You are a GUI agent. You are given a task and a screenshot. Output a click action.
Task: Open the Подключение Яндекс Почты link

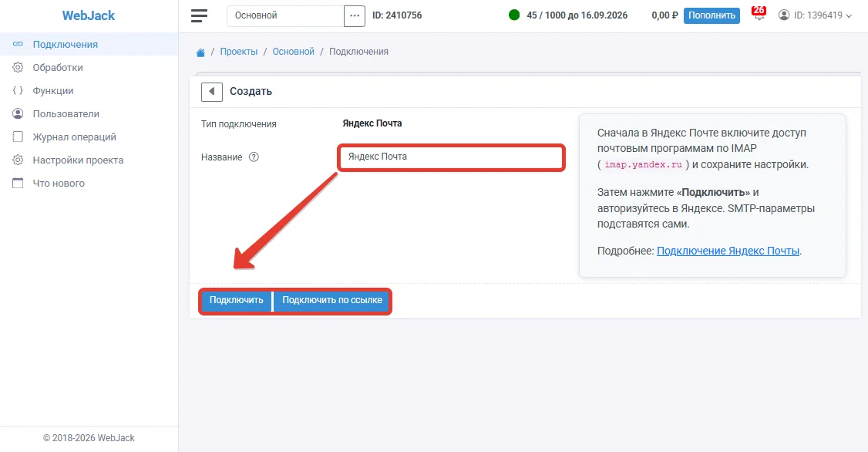(728, 251)
